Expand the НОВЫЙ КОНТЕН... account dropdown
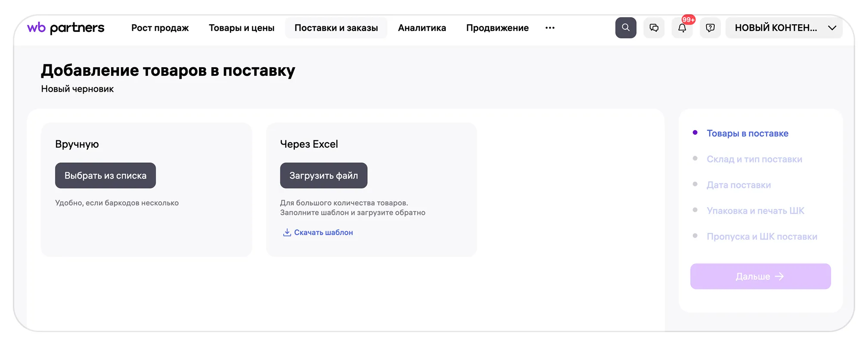868x345 pixels. tap(776, 28)
